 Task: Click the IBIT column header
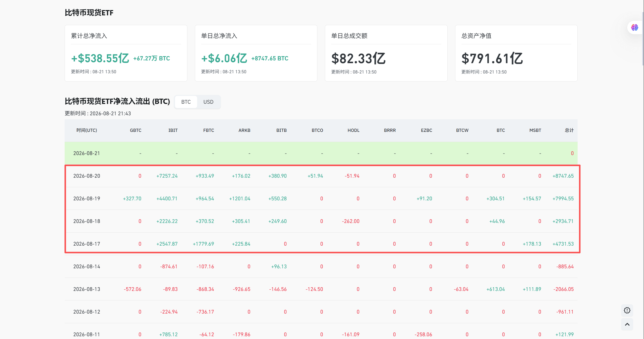coord(173,130)
